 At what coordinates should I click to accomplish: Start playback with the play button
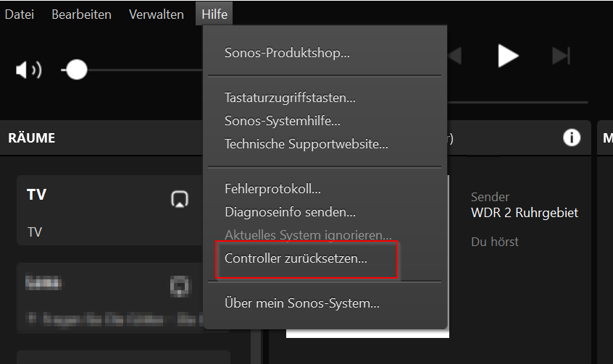[x=508, y=56]
